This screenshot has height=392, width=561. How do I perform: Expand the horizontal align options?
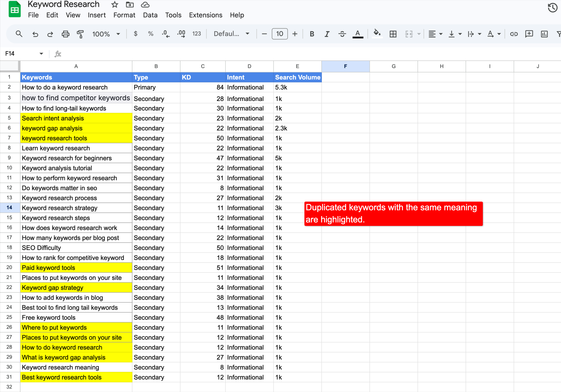[441, 34]
